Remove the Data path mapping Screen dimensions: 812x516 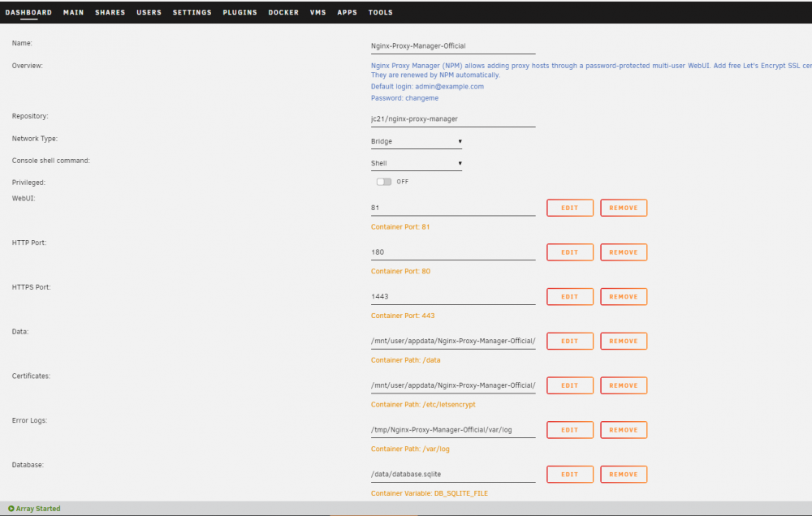(624, 341)
